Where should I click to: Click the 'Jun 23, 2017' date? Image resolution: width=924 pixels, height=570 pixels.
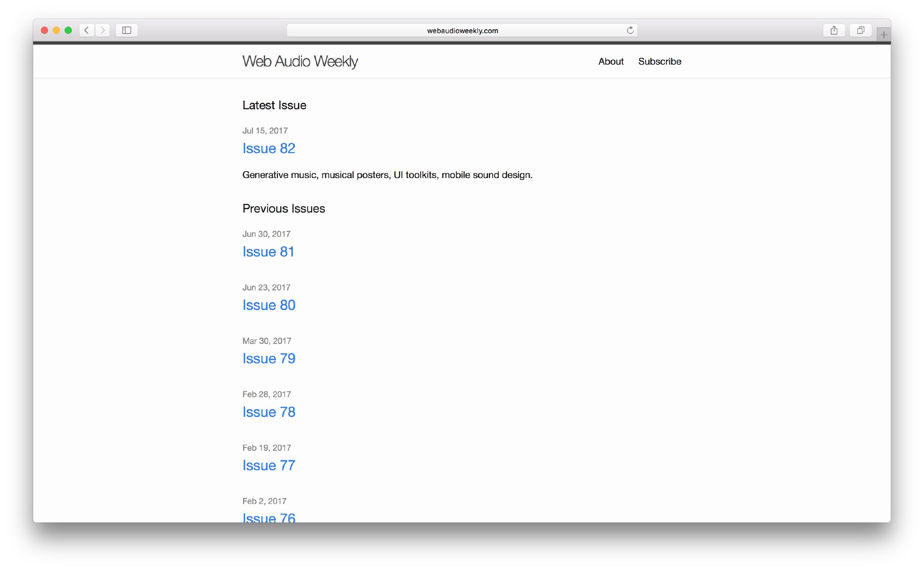tap(266, 287)
